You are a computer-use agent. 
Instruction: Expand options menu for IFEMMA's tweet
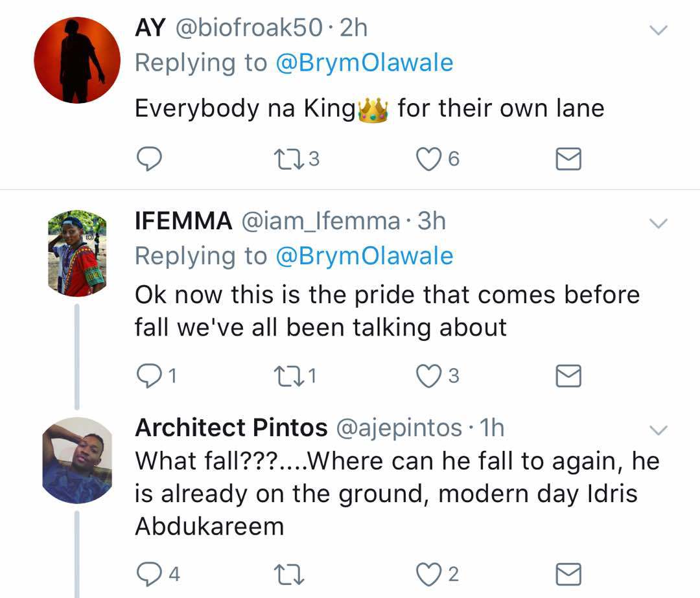click(x=658, y=224)
